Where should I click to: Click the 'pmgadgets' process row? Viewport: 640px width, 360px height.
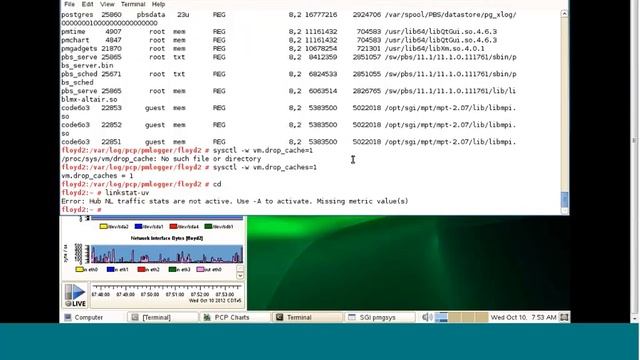273,49
